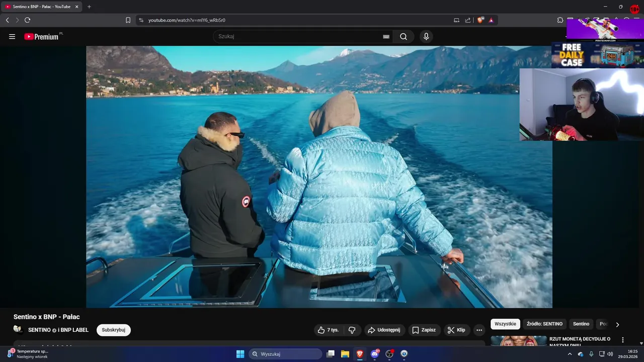Image resolution: width=644 pixels, height=362 pixels.
Task: Go to YouTube Premium home logo
Action: 41,37
